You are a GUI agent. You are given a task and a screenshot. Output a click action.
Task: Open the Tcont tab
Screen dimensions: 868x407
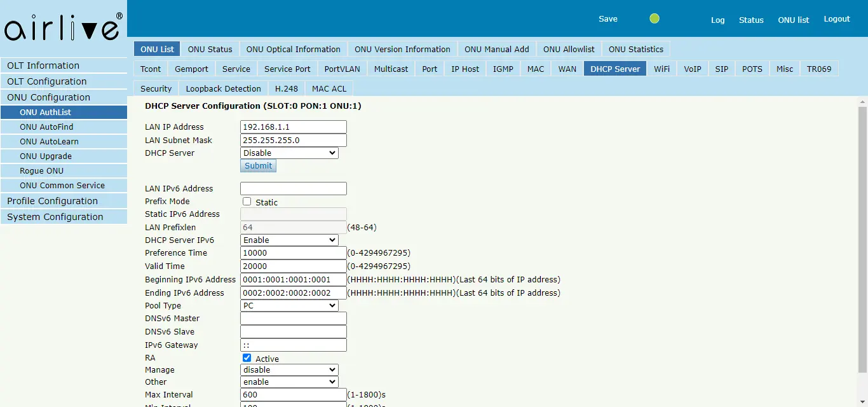tap(151, 69)
